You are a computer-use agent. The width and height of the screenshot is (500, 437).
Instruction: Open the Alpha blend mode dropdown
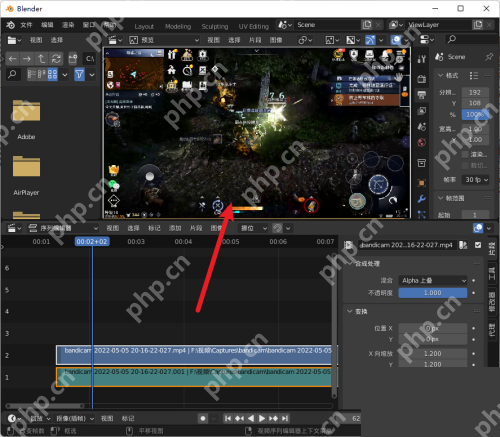click(433, 281)
